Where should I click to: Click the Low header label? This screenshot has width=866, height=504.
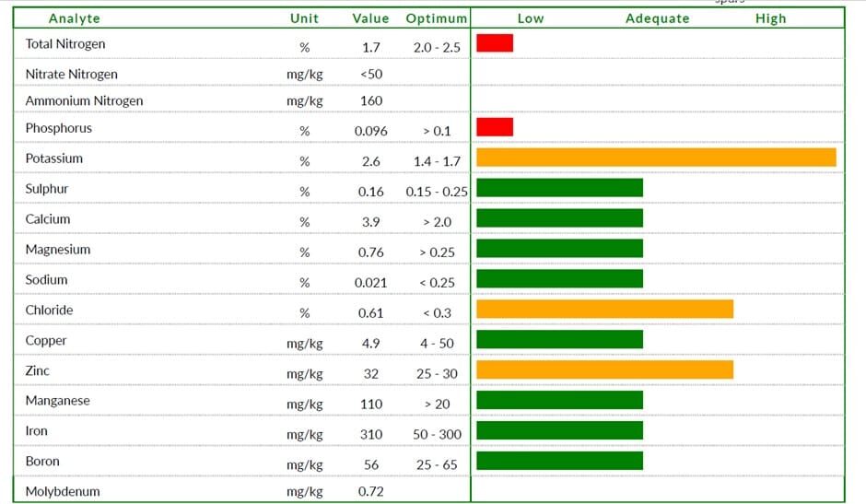coord(531,18)
